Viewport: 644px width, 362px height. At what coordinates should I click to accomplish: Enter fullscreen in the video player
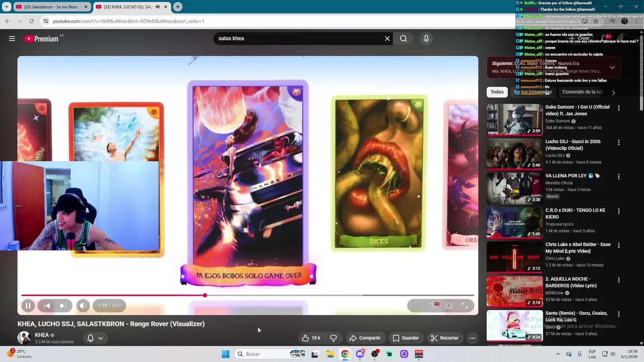point(465,305)
